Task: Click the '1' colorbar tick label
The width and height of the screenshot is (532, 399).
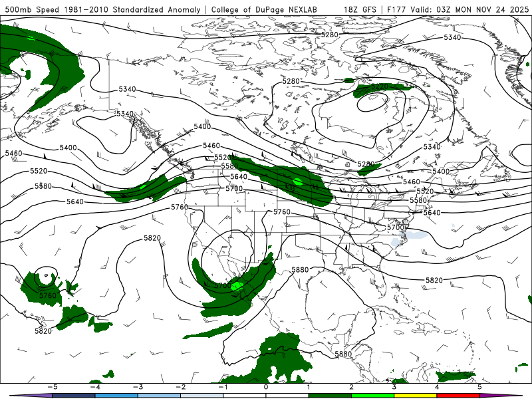Action: click(309, 387)
